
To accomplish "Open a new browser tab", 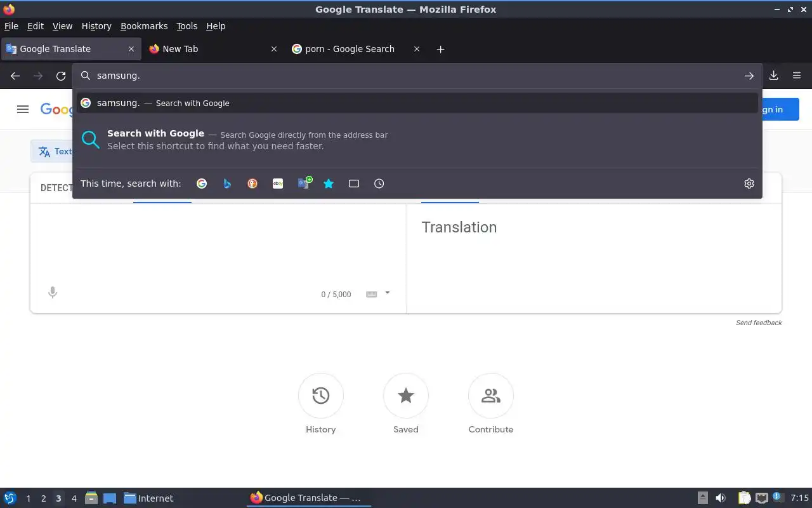I will tap(441, 49).
